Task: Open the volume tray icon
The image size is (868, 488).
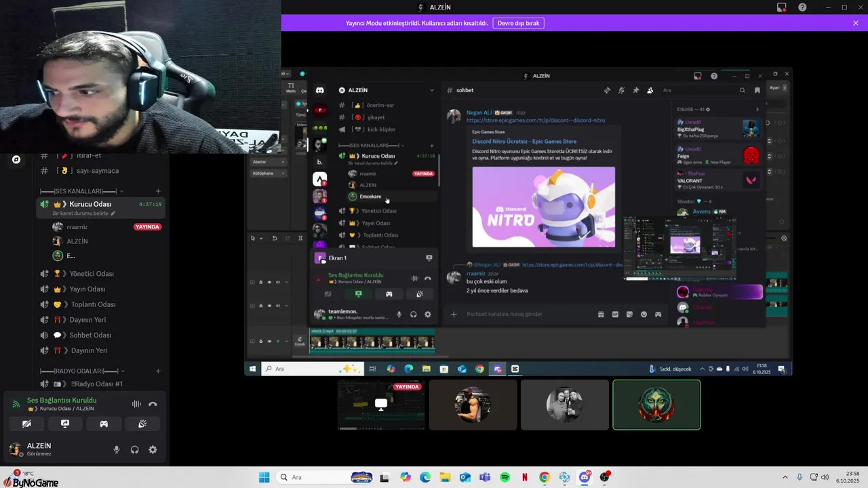Action: coord(825,477)
